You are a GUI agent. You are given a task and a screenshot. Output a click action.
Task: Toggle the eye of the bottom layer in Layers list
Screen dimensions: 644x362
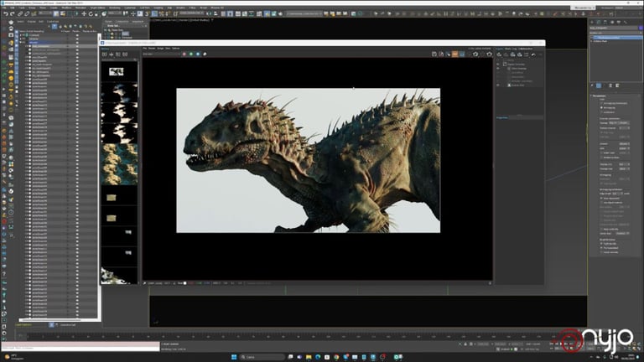[x=498, y=85]
